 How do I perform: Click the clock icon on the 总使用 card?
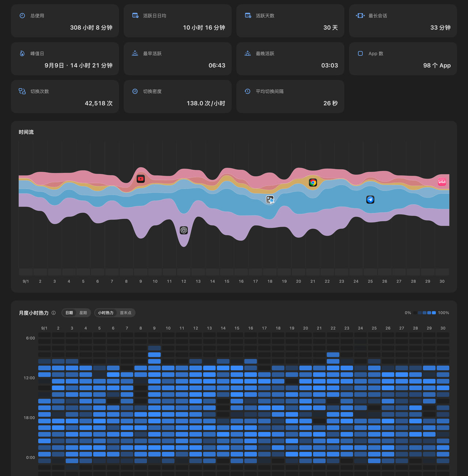22,15
